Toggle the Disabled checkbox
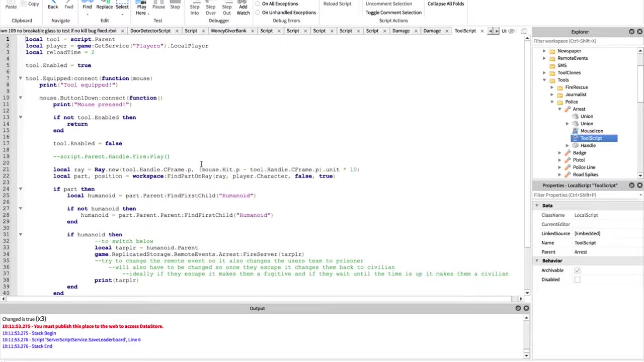Screen dimensions: 644x362 pyautogui.click(x=577, y=280)
